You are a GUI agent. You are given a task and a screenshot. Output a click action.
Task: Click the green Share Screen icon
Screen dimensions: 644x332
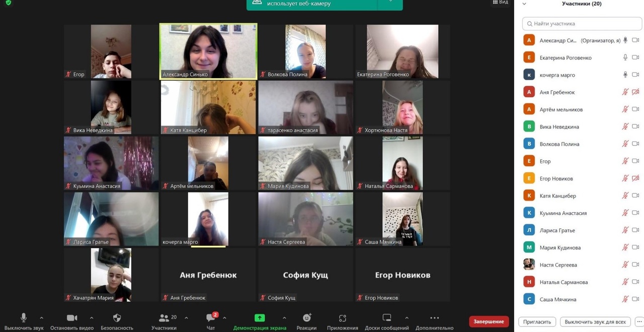click(x=260, y=318)
